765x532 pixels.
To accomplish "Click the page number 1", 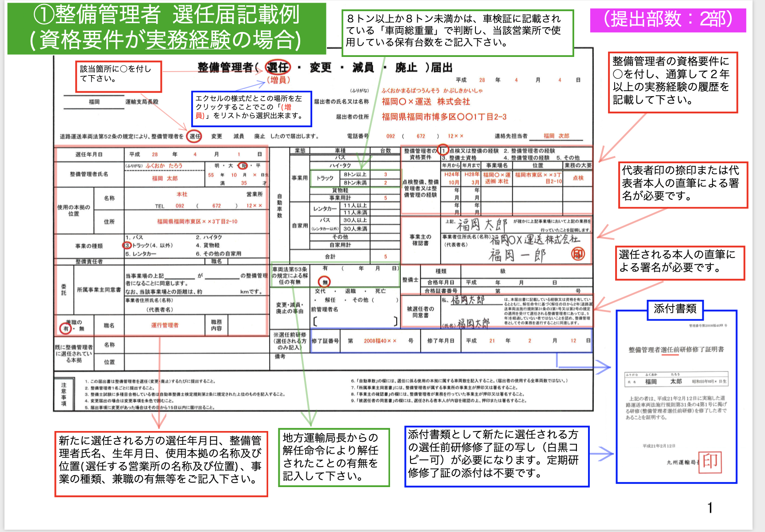I will point(710,508).
